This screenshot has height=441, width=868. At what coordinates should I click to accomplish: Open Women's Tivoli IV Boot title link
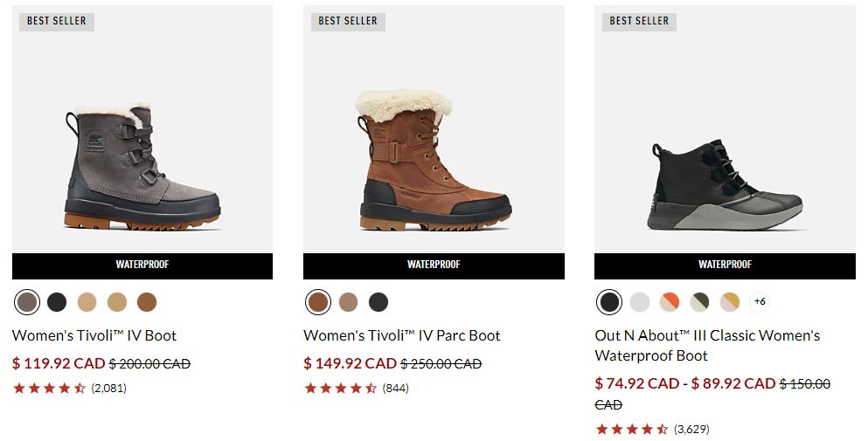(94, 335)
